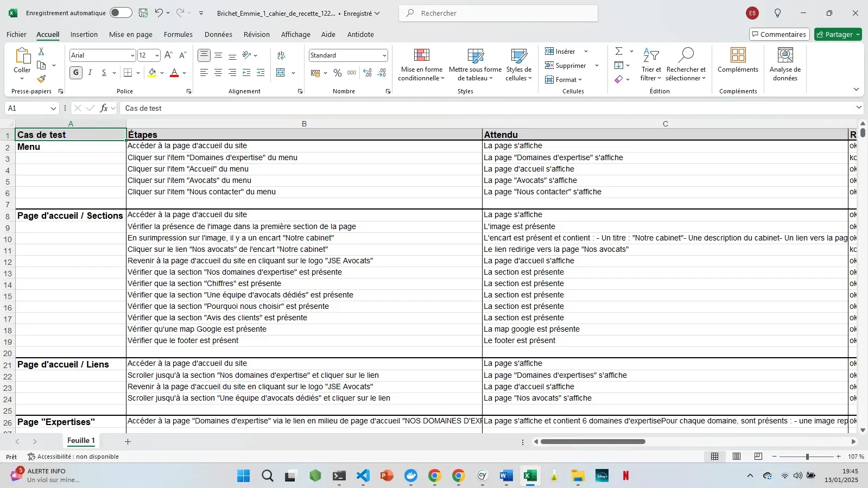Screen dimensions: 868x488
Task: Toggle Enregistrement automatique switch
Action: (x=121, y=13)
